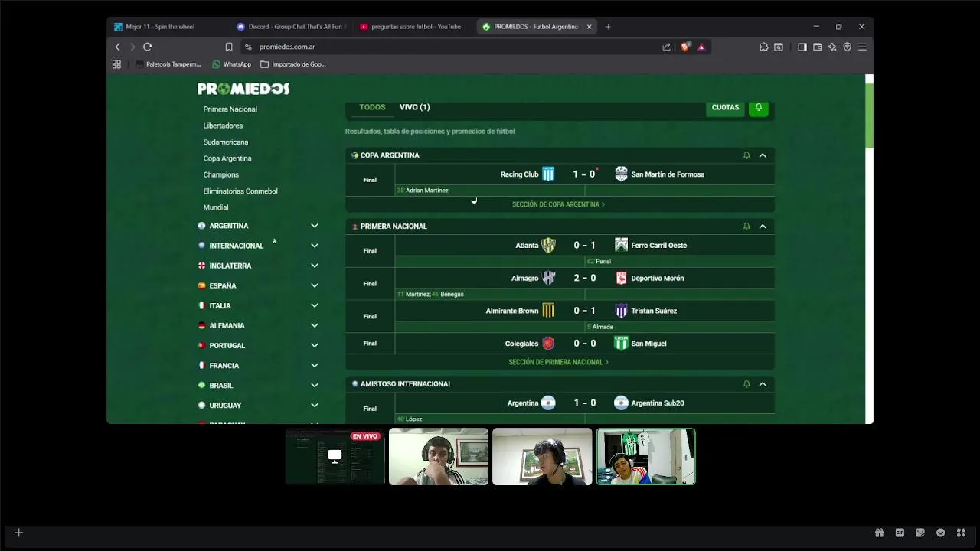Click the PROMIEDOS site logo

click(x=243, y=89)
